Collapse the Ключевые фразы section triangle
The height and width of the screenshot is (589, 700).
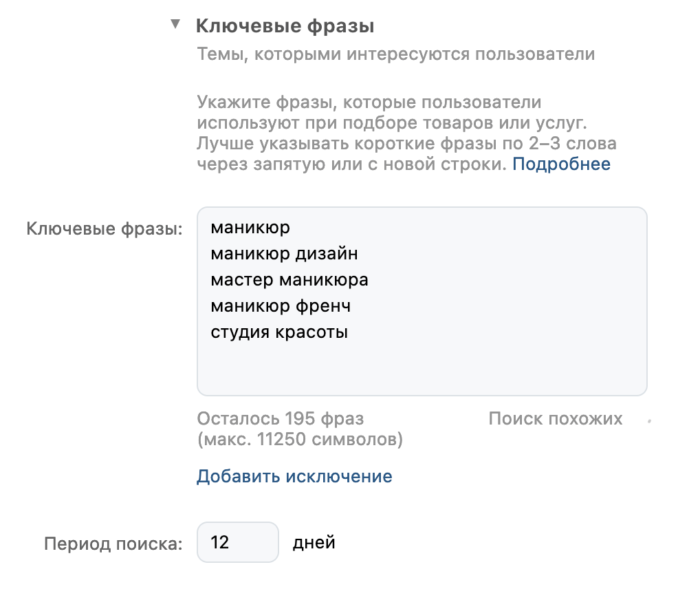(176, 25)
